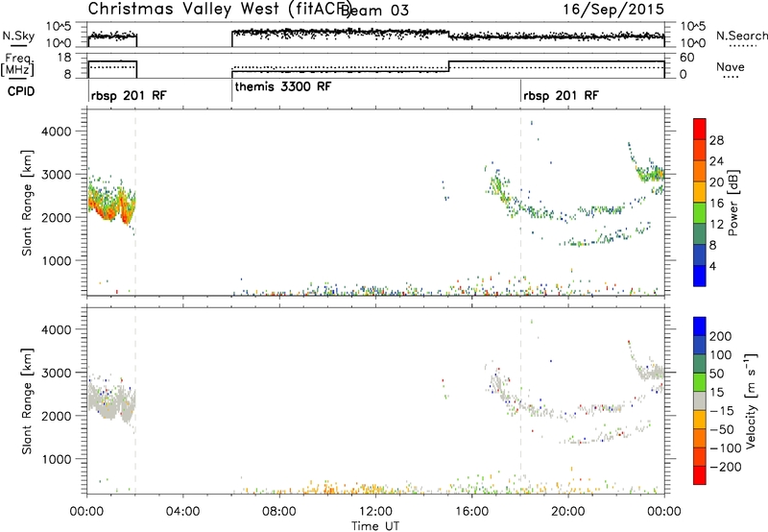This screenshot has width=768, height=532.
Task: Click the "themis 3300 RF" CPID label
Action: [283, 86]
